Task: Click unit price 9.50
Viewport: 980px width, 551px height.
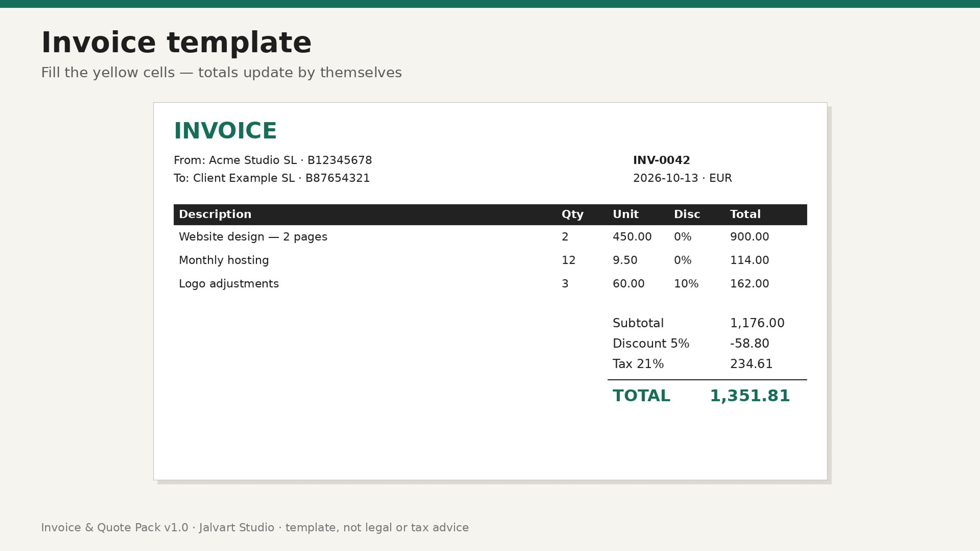Action: coord(625,260)
